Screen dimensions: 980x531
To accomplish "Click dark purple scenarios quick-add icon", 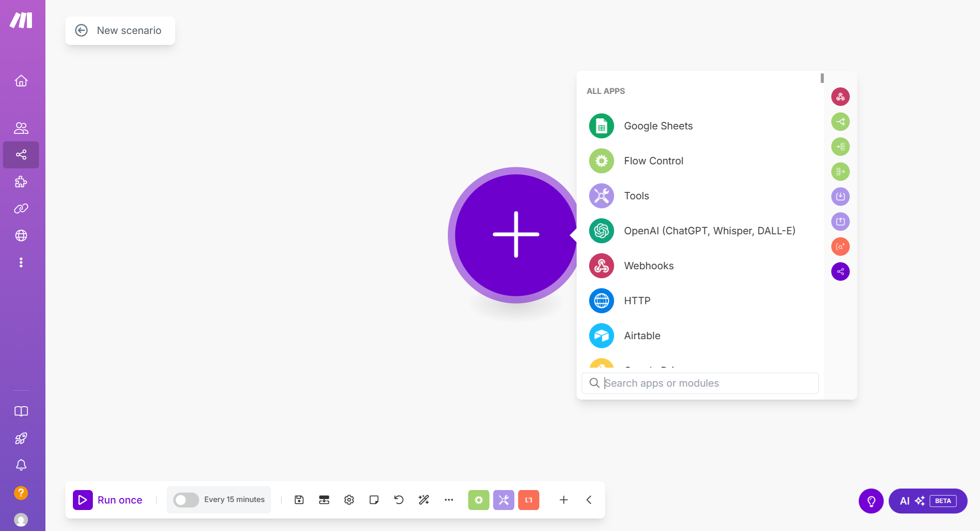I will [x=840, y=272].
